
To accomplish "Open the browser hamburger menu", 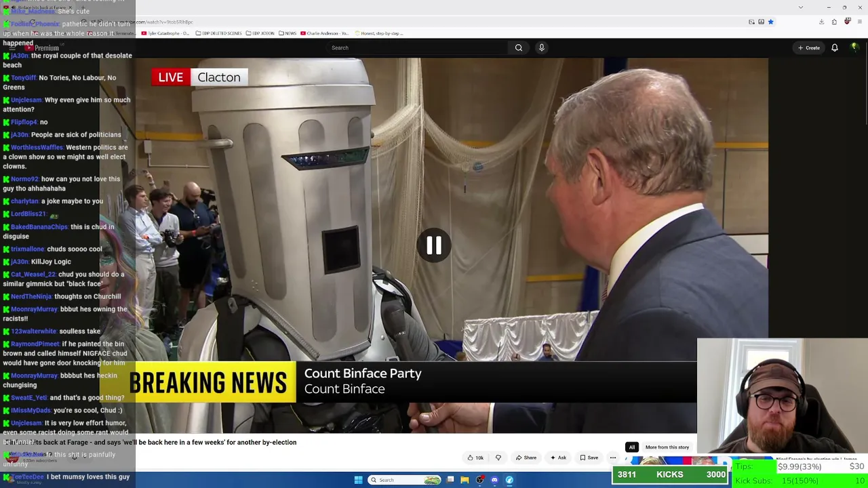I will point(860,22).
